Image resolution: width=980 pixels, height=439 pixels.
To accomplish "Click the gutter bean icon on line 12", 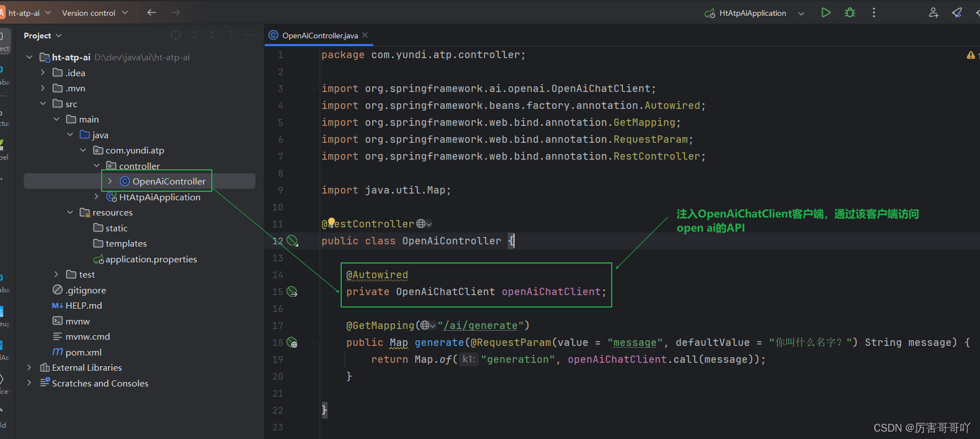I will (x=292, y=241).
